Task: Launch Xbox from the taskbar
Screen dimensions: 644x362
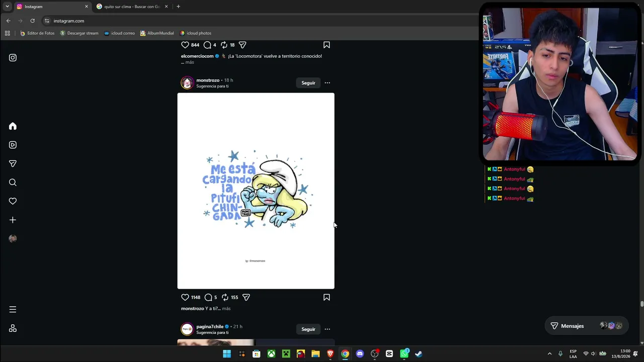Action: [271, 354]
